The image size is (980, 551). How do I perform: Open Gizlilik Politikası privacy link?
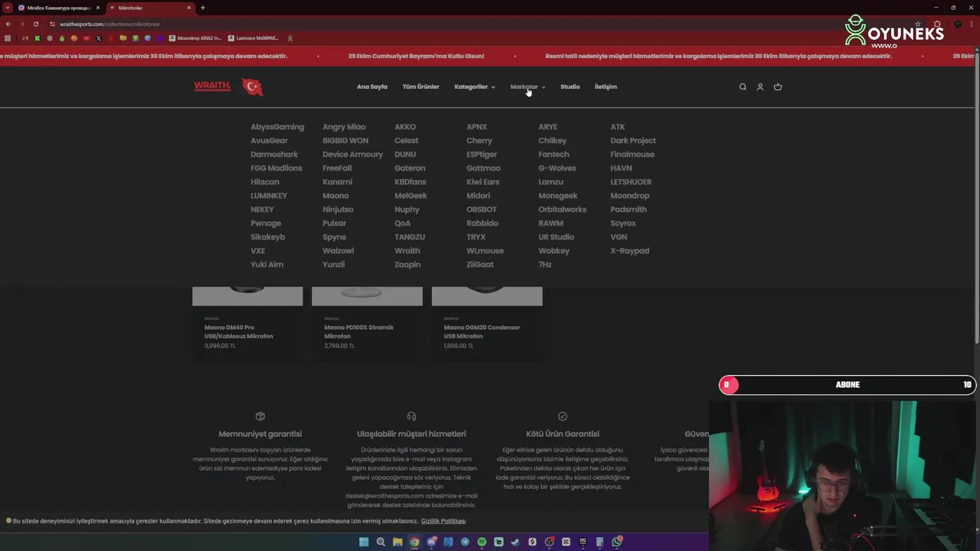click(x=443, y=521)
